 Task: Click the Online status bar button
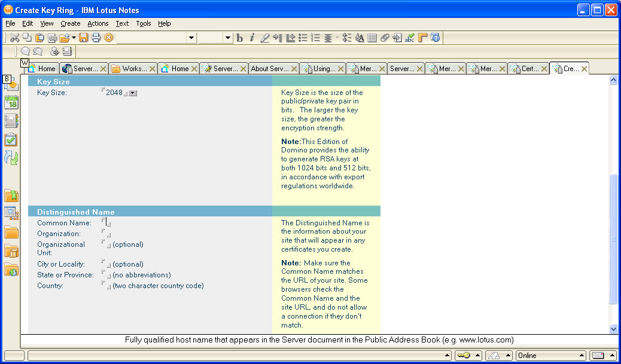click(550, 356)
